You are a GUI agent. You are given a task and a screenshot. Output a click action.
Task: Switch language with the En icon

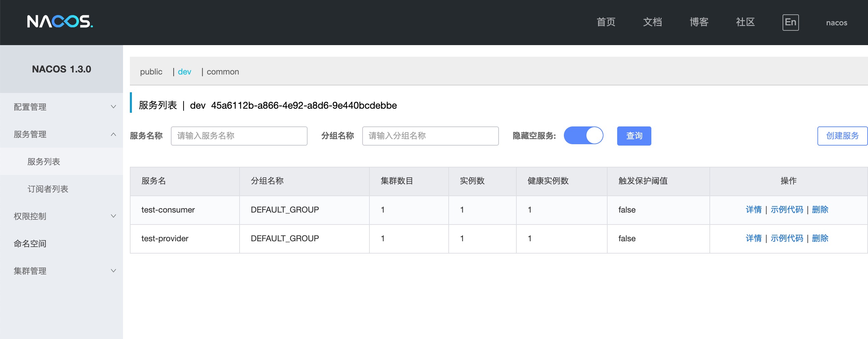790,23
